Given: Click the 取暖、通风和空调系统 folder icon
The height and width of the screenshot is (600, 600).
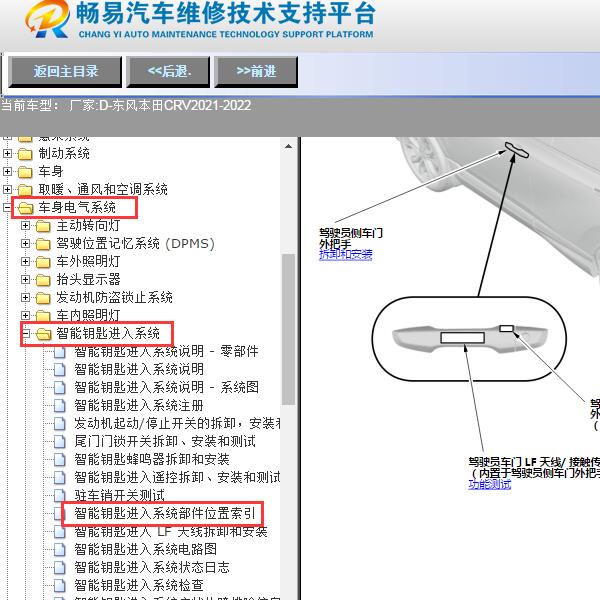Looking at the screenshot, I should pyautogui.click(x=25, y=190).
